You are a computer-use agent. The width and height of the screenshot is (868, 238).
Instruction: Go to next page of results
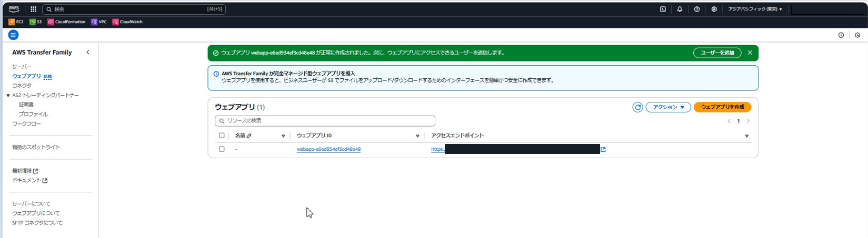748,121
